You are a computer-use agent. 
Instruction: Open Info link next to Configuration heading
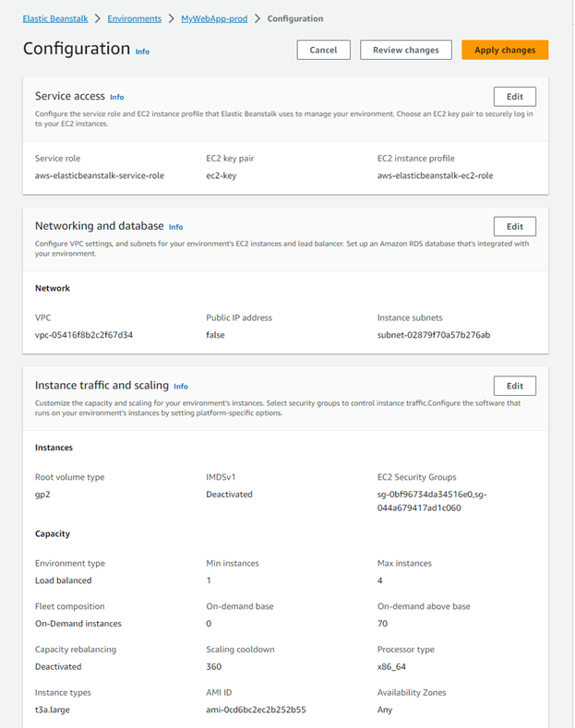142,52
